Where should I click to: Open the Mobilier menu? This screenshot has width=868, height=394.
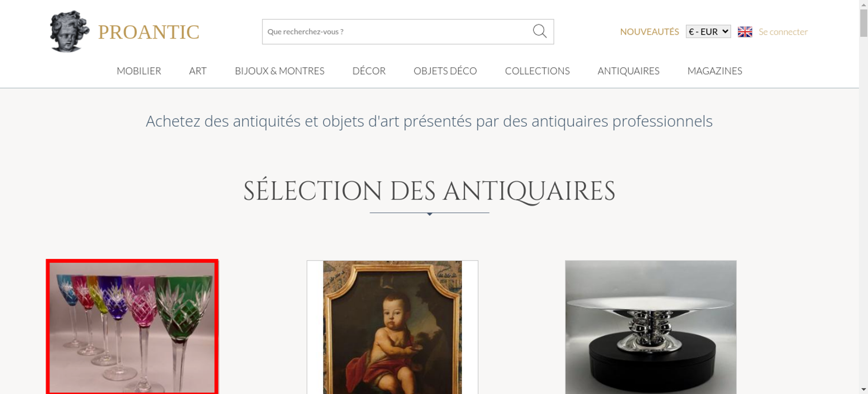click(139, 71)
